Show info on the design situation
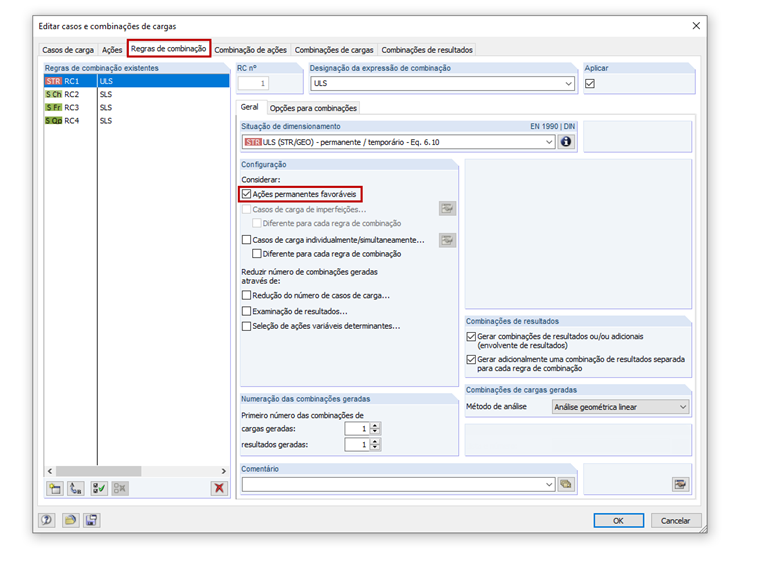760x570 pixels. (566, 142)
